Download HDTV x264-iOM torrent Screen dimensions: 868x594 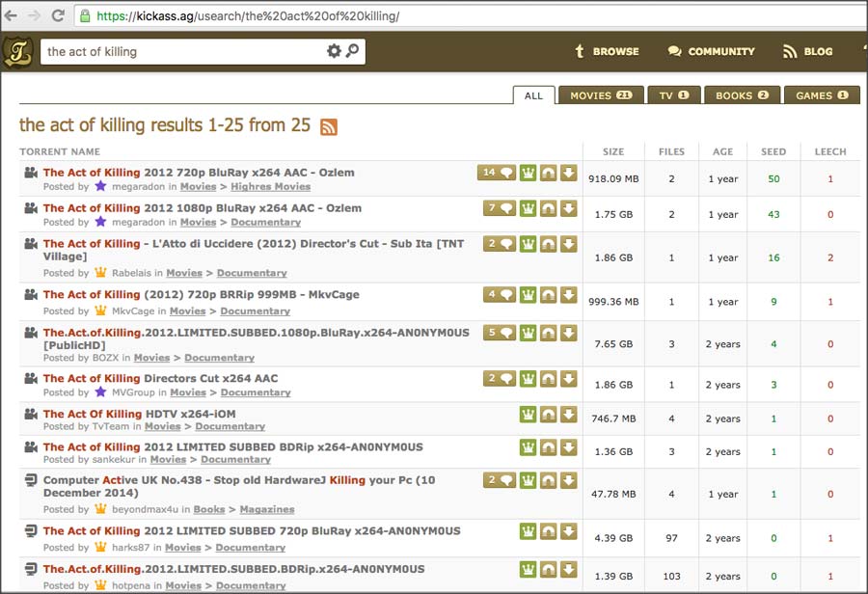pyautogui.click(x=568, y=414)
